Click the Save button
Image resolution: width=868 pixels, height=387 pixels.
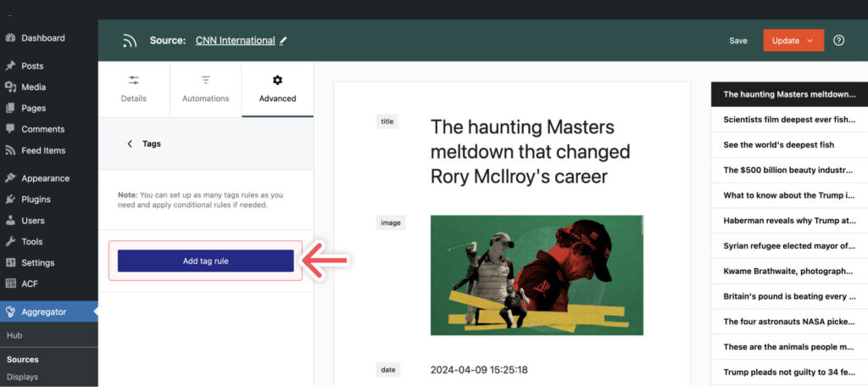click(x=738, y=41)
